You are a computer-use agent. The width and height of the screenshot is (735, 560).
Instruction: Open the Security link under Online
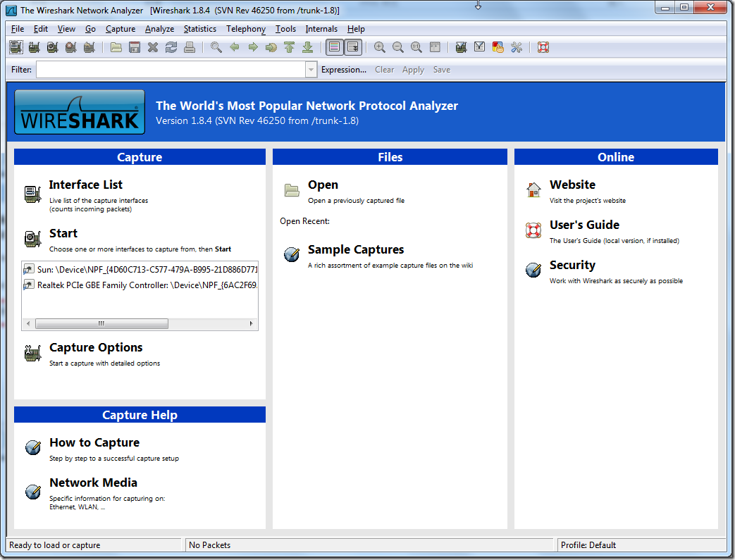click(572, 266)
